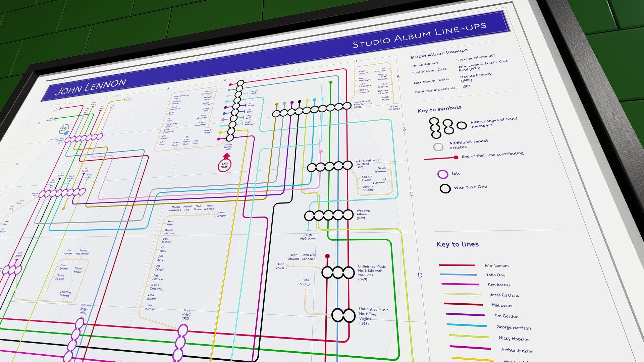Select the Yoko Ono/Plastic Ono Band interchange
This screenshot has height=362, width=644.
coord(330,166)
